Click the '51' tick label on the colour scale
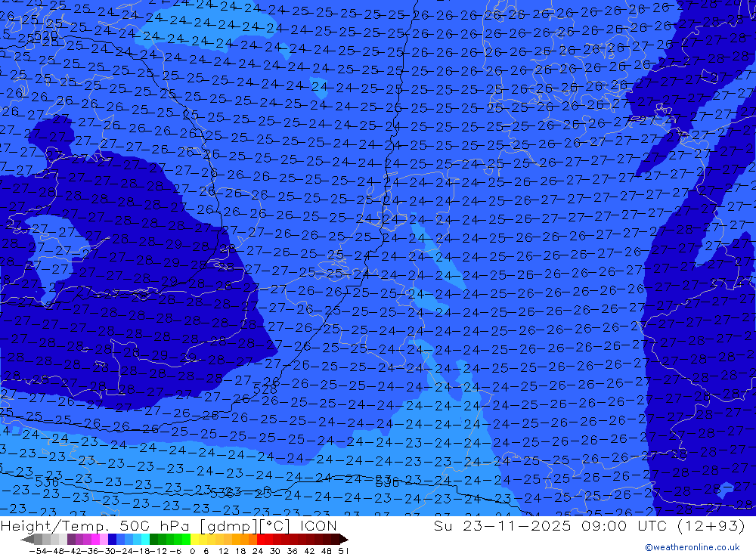The width and height of the screenshot is (756, 554). pos(343,551)
